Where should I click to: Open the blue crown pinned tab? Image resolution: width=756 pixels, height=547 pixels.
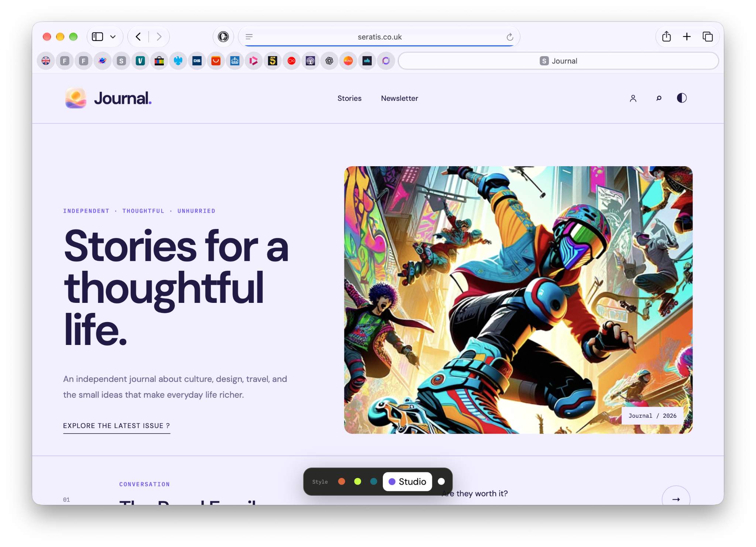235,61
